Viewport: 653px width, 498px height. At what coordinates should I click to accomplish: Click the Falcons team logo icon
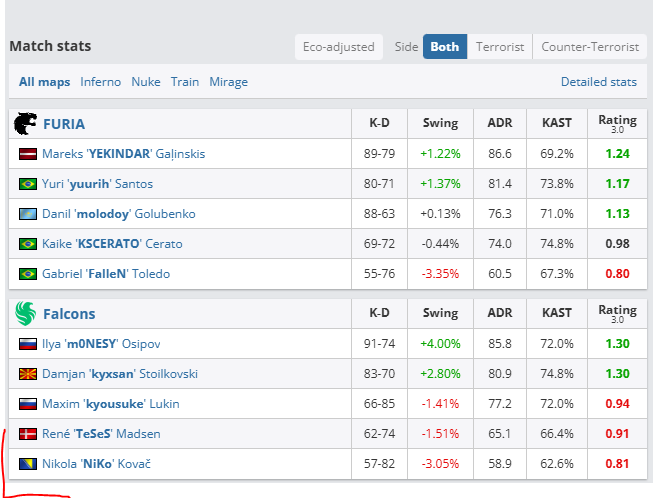[x=25, y=314]
